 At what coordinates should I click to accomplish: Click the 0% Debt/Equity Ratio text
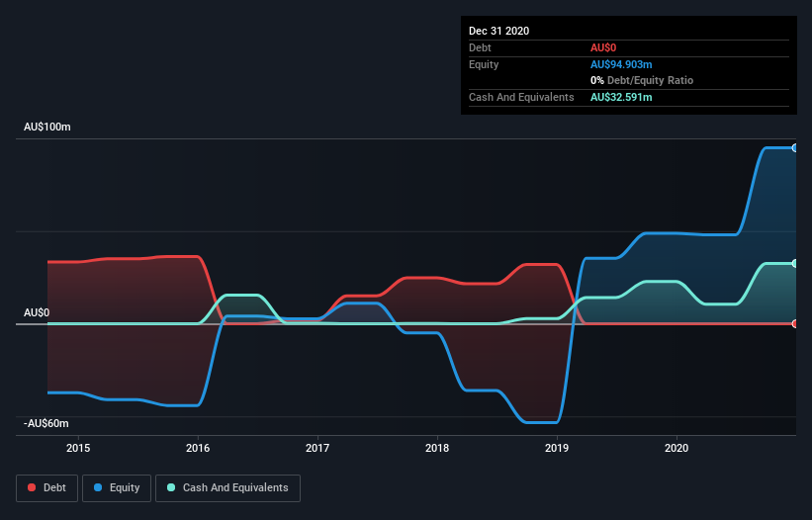pos(642,80)
